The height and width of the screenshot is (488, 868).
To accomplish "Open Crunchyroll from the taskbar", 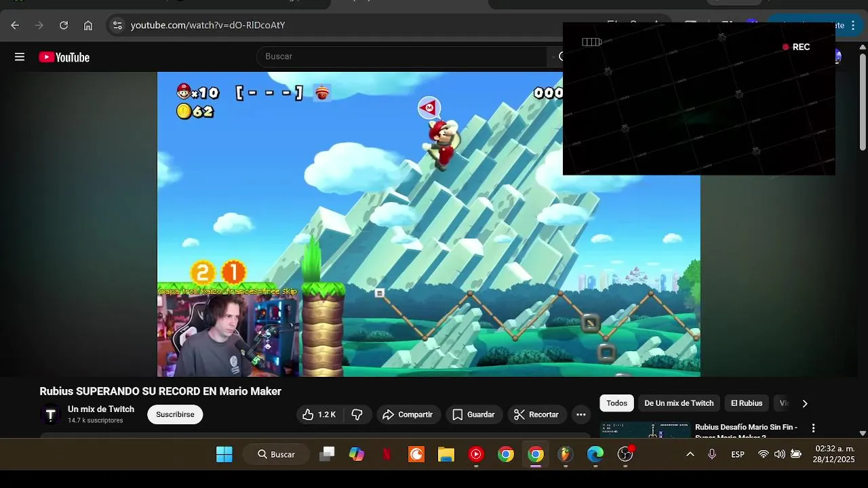I will tap(416, 454).
